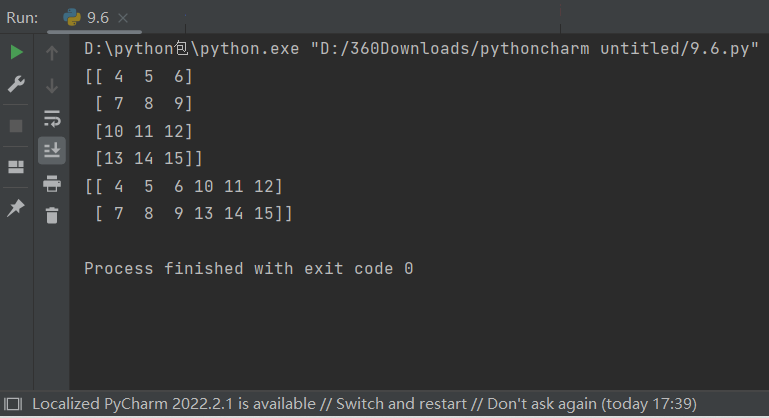769x418 pixels.
Task: Click the python.exe command output line
Action: (x=421, y=49)
